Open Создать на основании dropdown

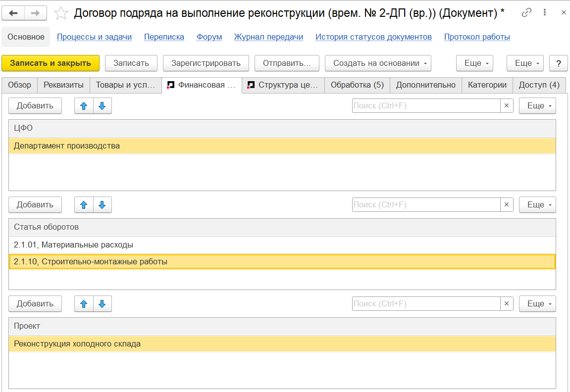(378, 63)
